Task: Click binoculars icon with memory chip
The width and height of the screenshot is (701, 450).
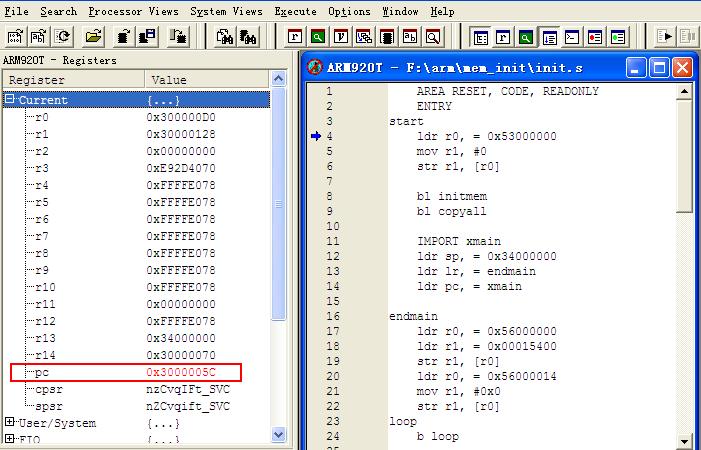Action: point(248,37)
